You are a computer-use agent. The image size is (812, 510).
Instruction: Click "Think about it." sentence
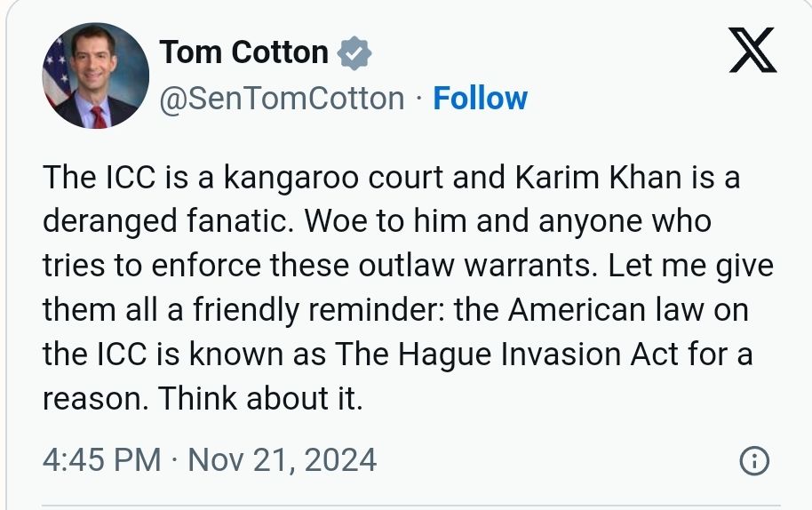pos(261,399)
